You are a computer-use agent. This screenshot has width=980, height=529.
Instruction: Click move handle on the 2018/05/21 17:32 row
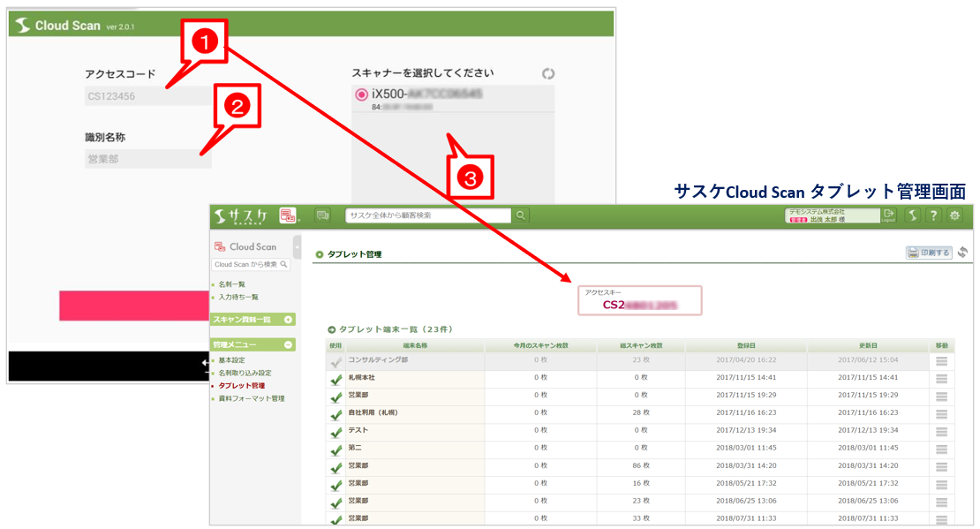[941, 484]
